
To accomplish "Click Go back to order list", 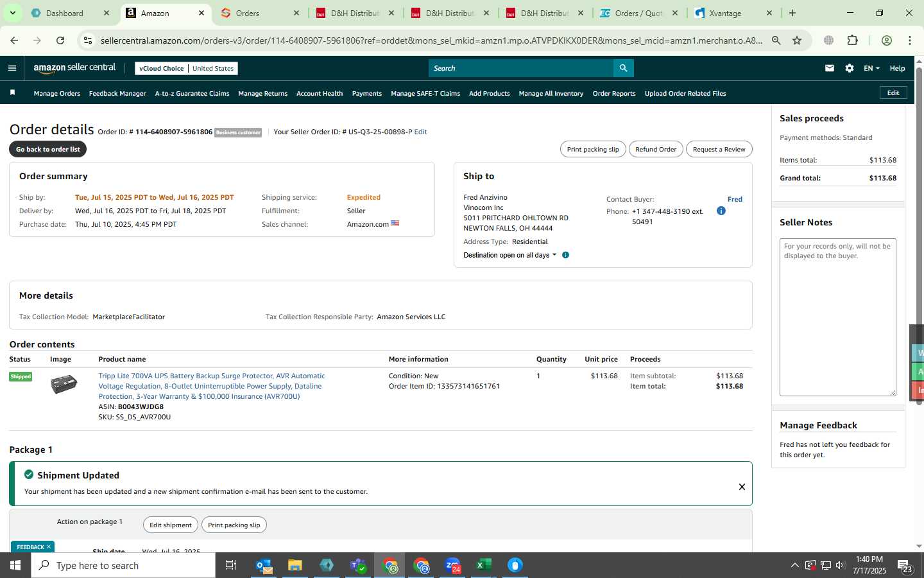I will [48, 149].
